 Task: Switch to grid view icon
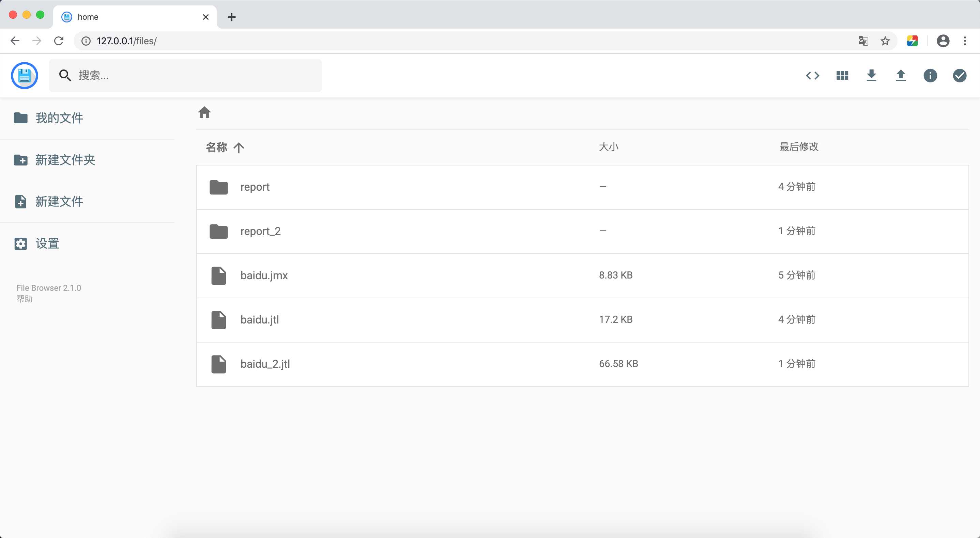[x=842, y=75]
